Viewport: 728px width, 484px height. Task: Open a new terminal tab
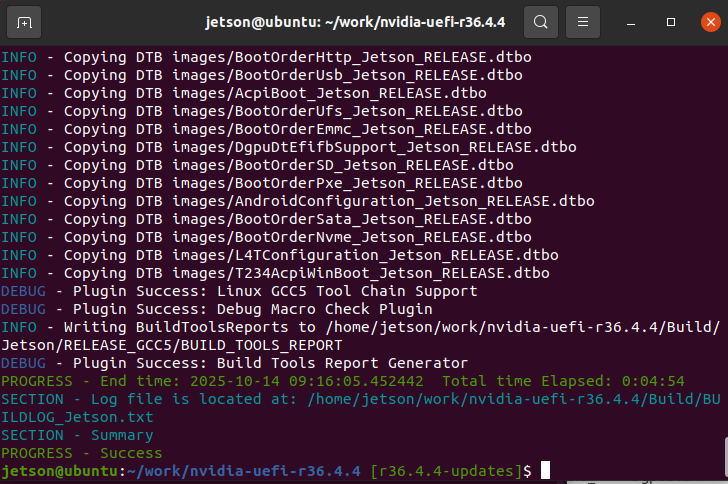click(24, 21)
